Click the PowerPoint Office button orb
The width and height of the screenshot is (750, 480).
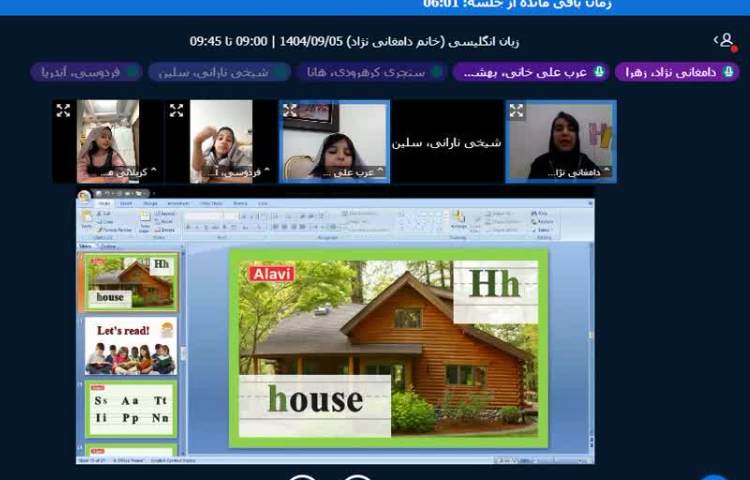(x=84, y=196)
